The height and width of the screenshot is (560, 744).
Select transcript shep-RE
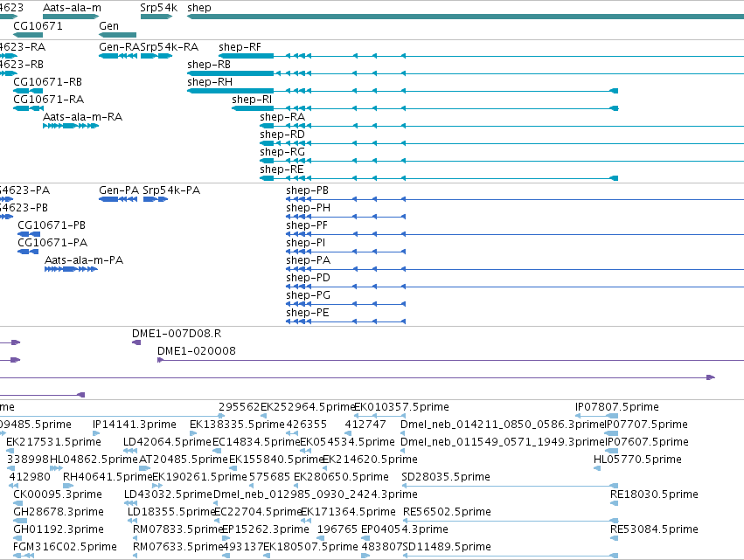[x=282, y=169]
